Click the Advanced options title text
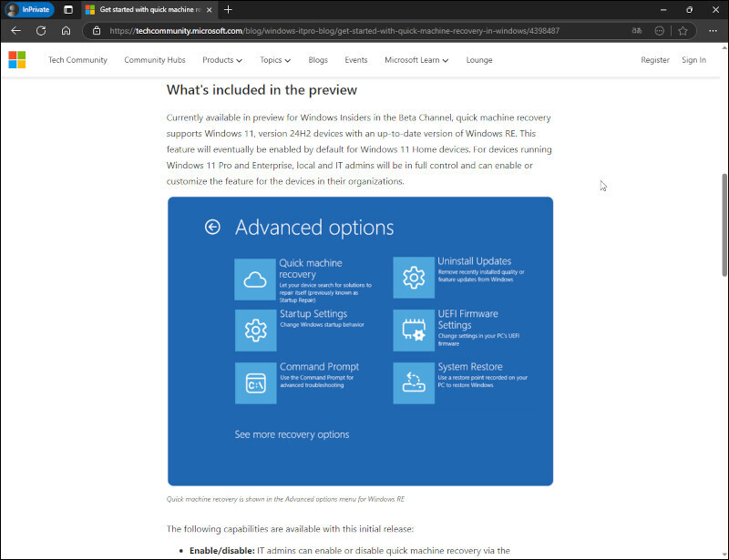The height and width of the screenshot is (560, 729). [x=314, y=228]
